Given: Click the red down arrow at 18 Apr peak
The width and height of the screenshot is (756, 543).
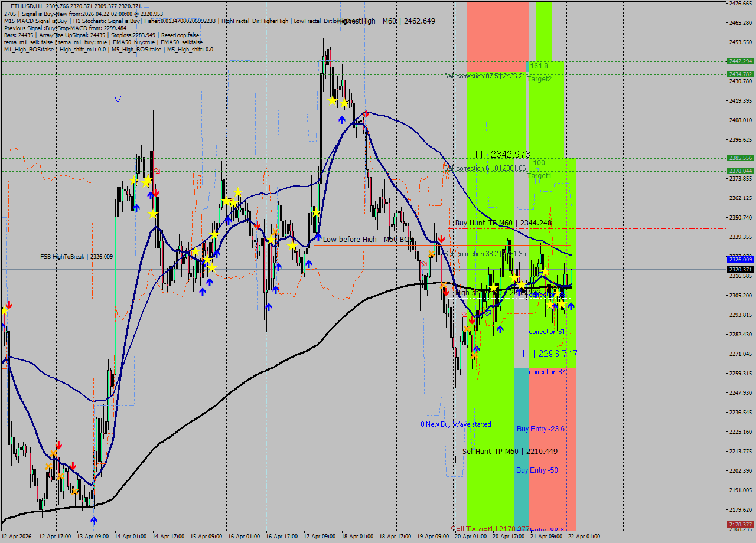Looking at the screenshot, I should click(x=366, y=113).
